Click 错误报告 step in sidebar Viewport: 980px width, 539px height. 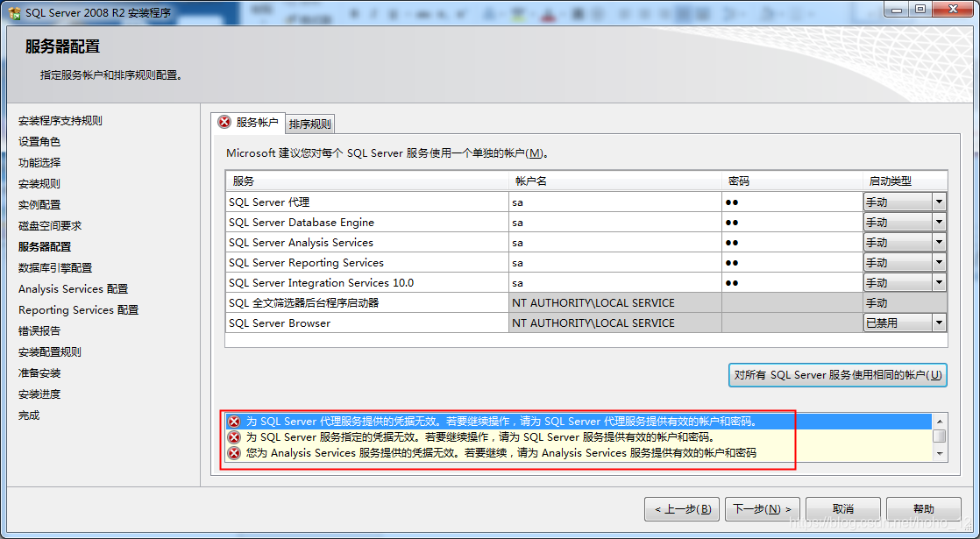tap(39, 330)
